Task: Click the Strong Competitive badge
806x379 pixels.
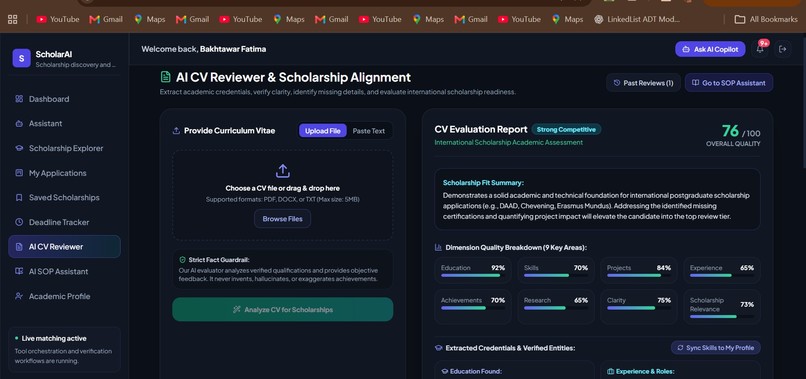Action: coord(566,130)
